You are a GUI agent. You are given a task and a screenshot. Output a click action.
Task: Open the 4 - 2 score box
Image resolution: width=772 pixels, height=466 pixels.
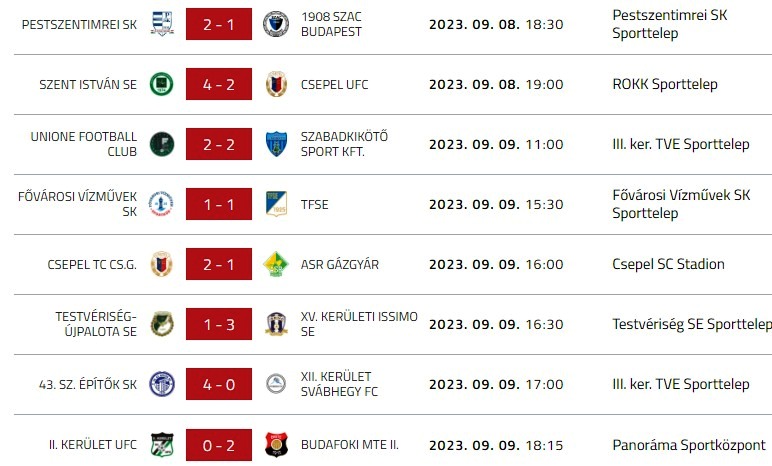[x=218, y=84]
